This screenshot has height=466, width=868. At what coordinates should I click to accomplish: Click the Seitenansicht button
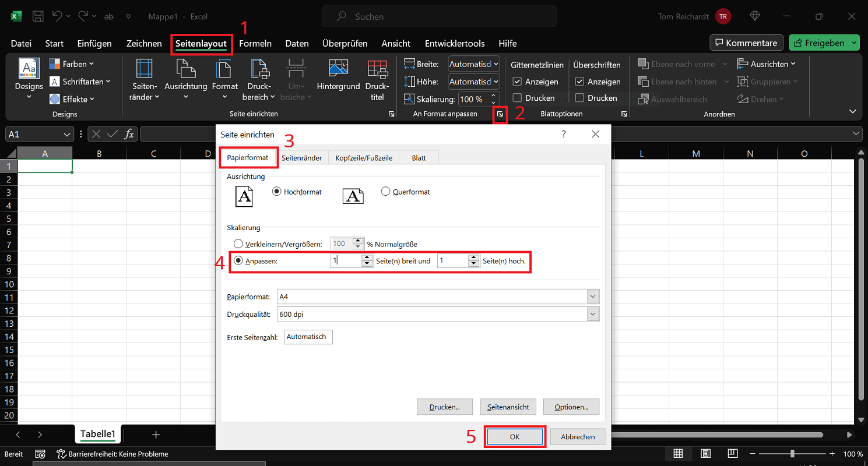click(x=508, y=407)
